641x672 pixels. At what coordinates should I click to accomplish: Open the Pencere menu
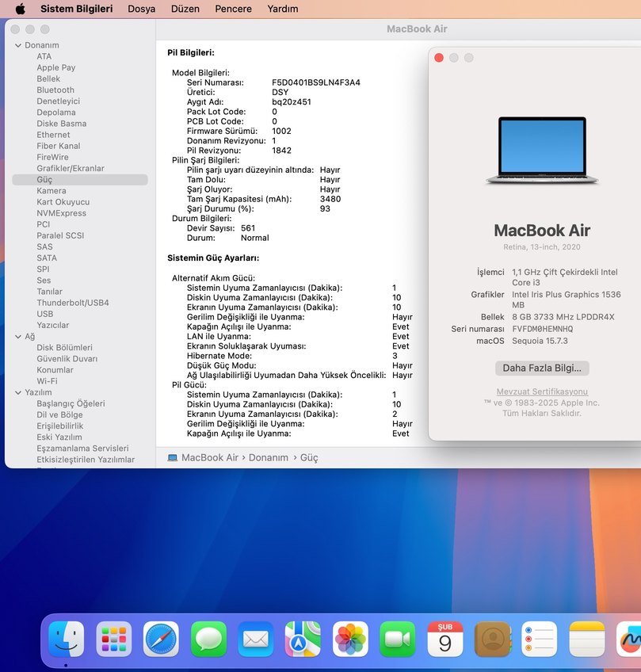click(233, 9)
